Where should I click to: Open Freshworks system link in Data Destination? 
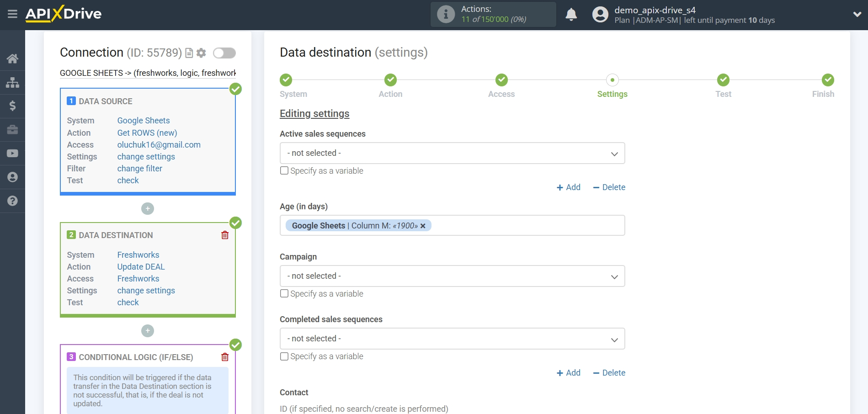click(x=138, y=255)
